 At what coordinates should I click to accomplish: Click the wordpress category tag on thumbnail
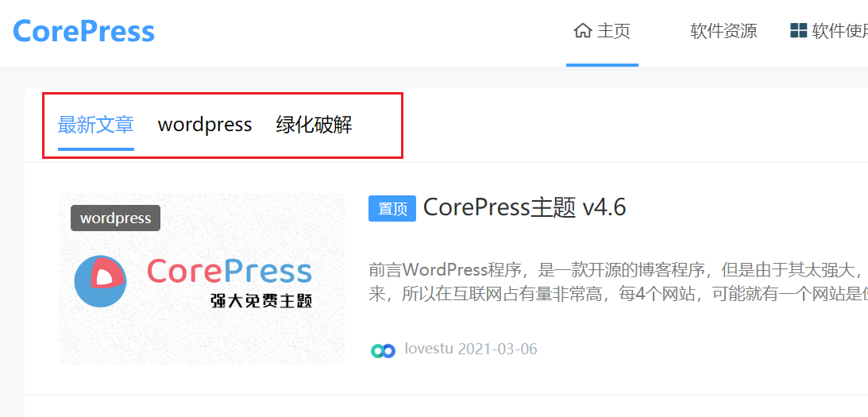tap(115, 218)
